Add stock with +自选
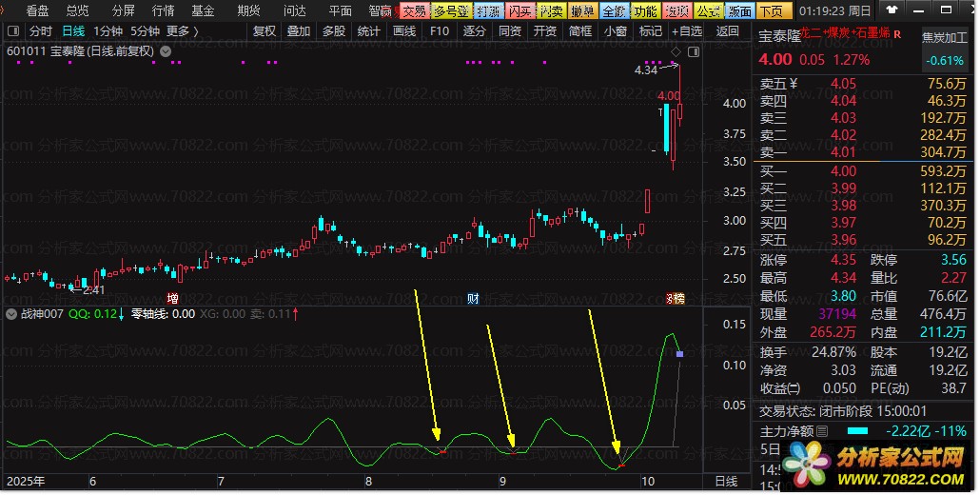The image size is (980, 495). pos(688,30)
